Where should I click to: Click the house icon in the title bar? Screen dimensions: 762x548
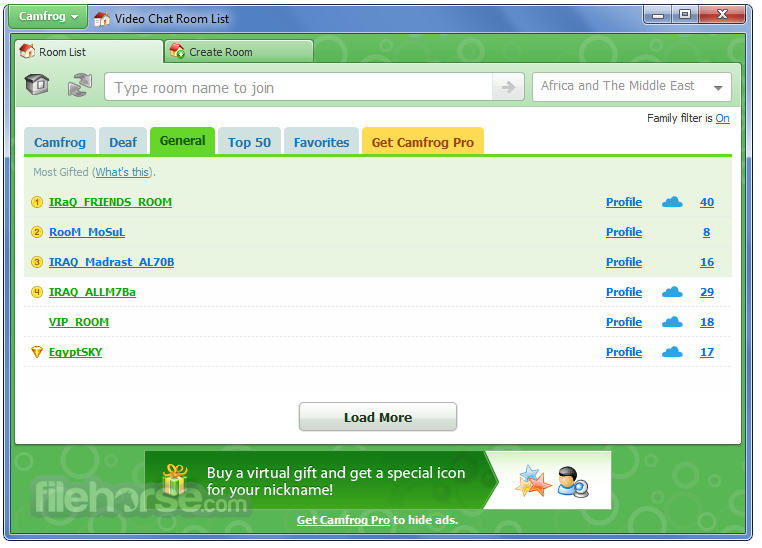point(102,19)
